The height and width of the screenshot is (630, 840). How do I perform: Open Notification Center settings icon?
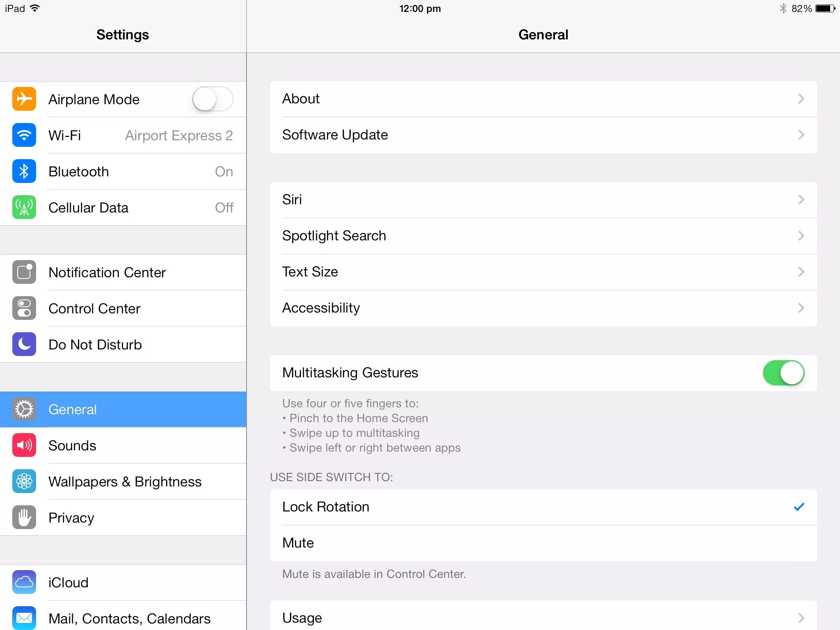coord(25,272)
